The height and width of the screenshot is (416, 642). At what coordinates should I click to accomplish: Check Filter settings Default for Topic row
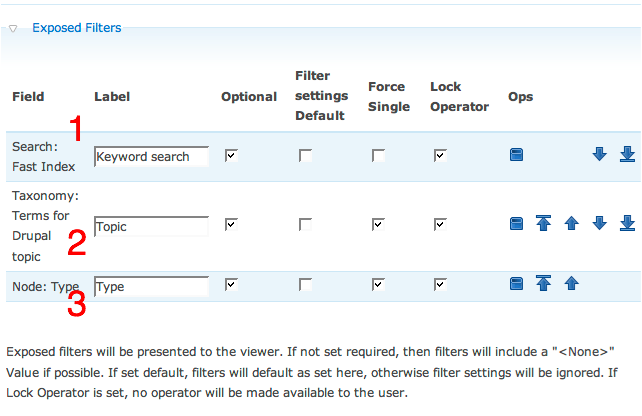[305, 224]
